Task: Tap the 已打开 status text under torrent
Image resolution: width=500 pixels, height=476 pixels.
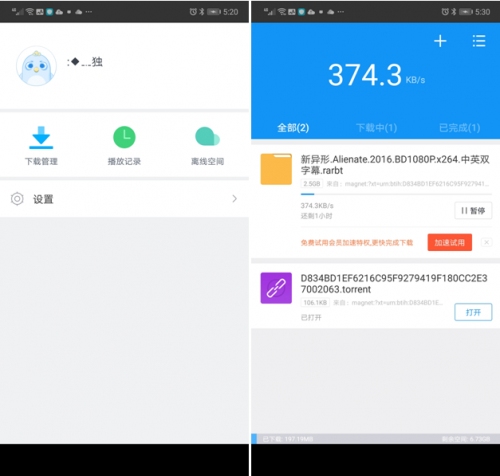Action: (x=311, y=317)
